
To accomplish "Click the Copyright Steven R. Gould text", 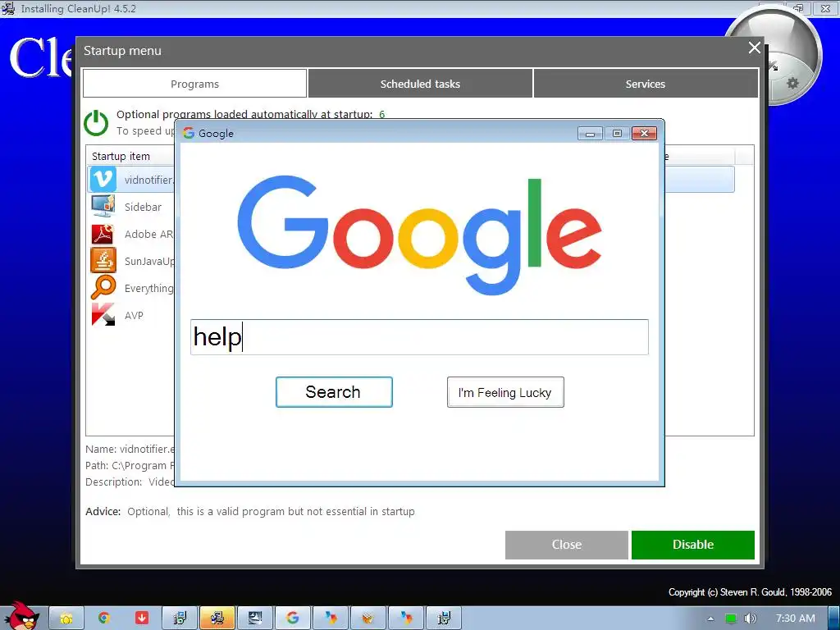I will pyautogui.click(x=750, y=592).
